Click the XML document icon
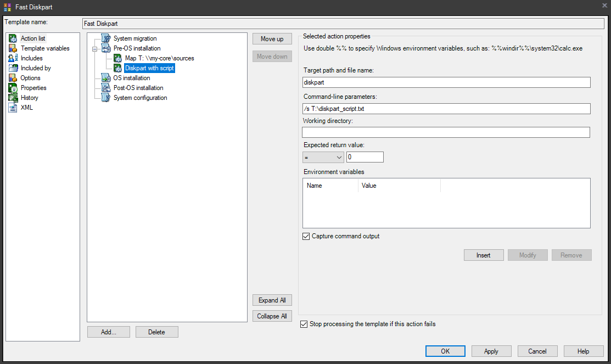 (13, 108)
